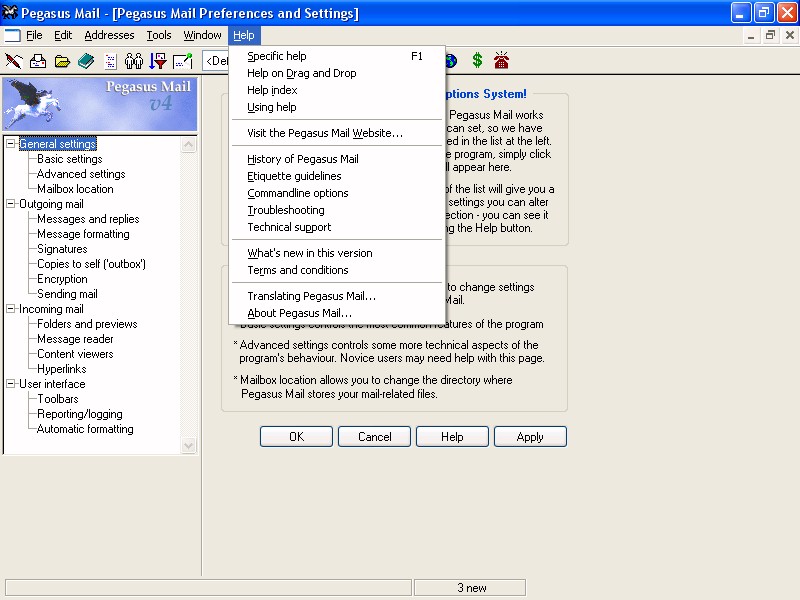This screenshot has height=600, width=800.
Task: Click the distribution list page icon
Action: tap(110, 61)
